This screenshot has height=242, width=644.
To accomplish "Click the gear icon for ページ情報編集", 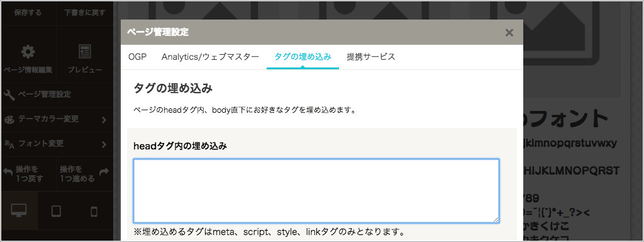I will [28, 52].
